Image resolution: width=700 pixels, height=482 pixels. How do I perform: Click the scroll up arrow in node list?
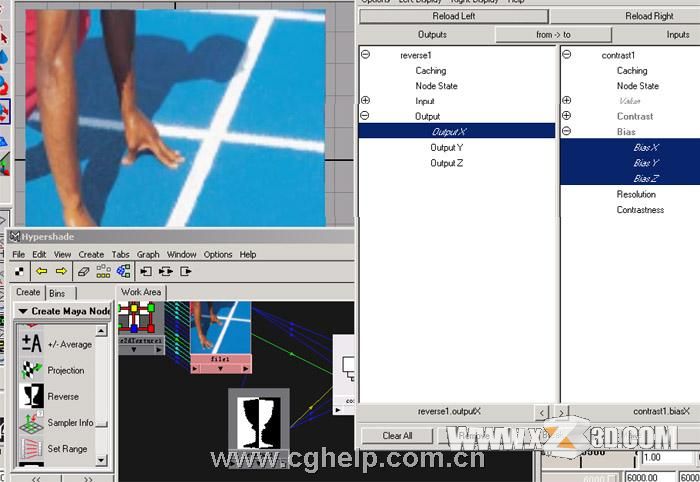point(101,331)
